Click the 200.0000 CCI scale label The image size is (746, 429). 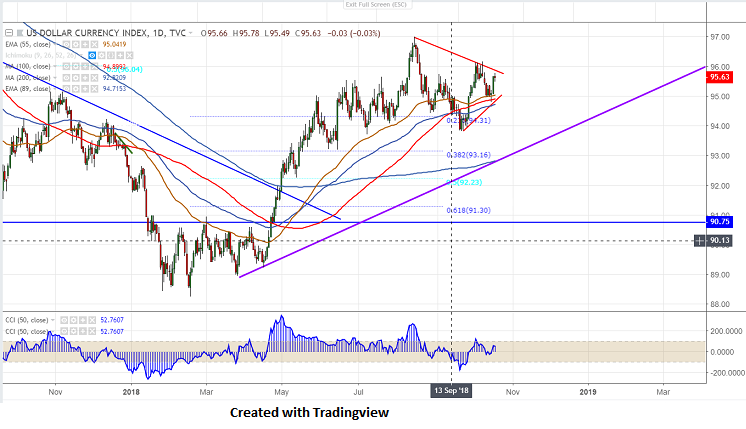point(726,331)
